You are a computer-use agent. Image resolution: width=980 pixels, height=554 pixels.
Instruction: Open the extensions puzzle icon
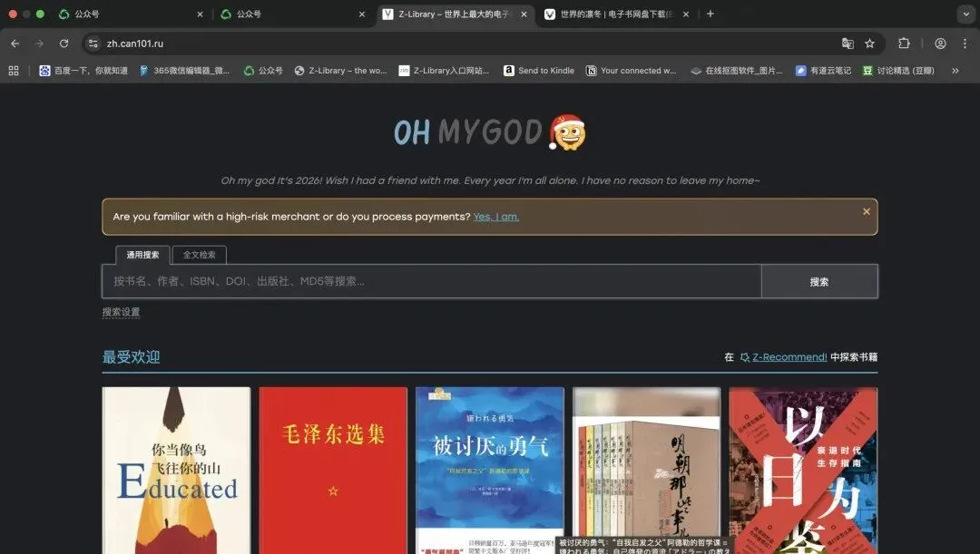coord(904,44)
